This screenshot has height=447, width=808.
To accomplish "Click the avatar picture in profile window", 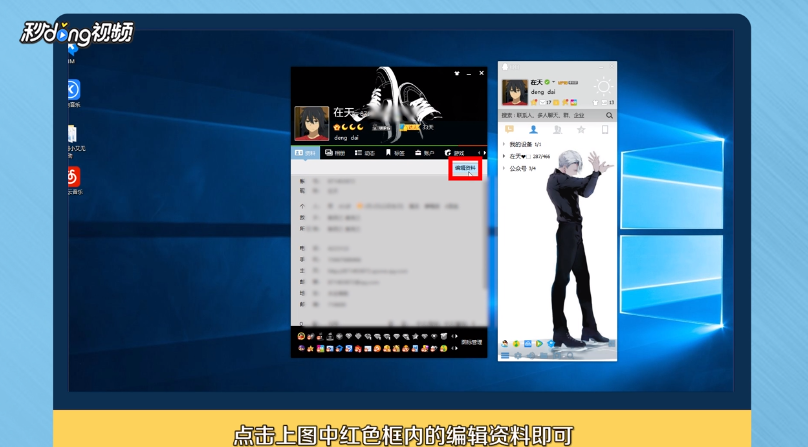I will (311, 123).
